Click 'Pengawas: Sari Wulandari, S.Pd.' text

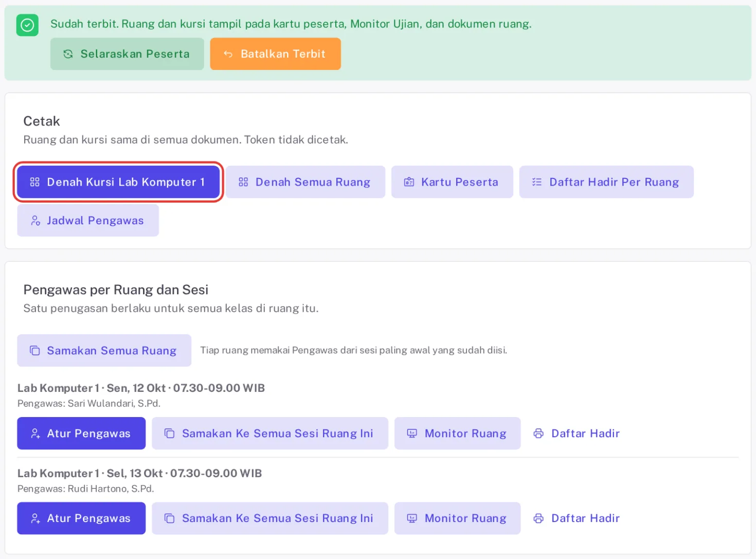point(89,404)
